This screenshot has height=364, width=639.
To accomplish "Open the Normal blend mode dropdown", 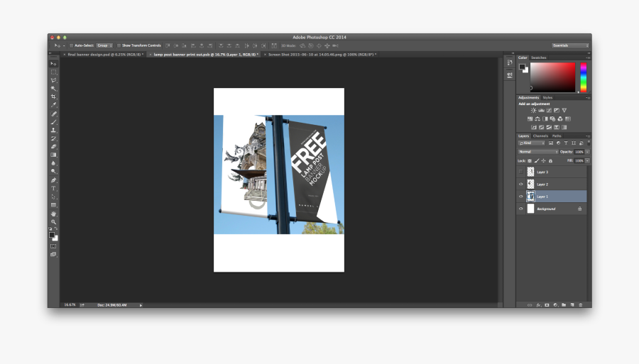I will pyautogui.click(x=538, y=152).
